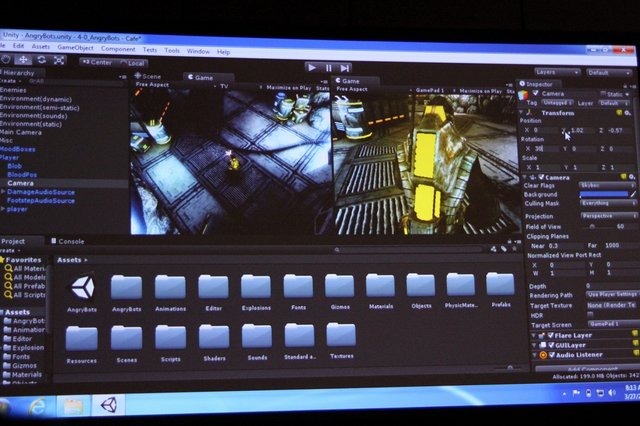This screenshot has width=640, height=426.
Task: Open Target Screen GamePad dropdown
Action: pos(613,324)
